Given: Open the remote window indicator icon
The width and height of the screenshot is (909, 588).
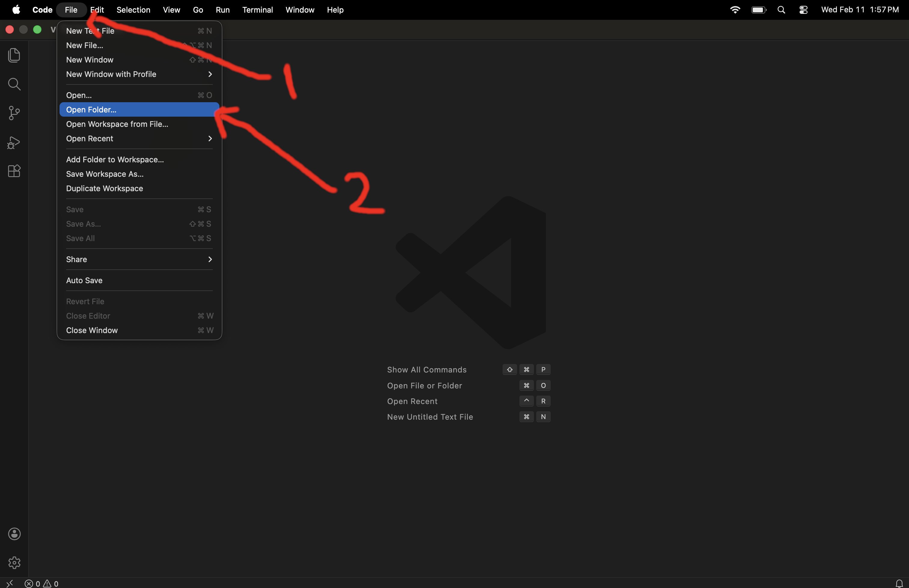Looking at the screenshot, I should 9,583.
